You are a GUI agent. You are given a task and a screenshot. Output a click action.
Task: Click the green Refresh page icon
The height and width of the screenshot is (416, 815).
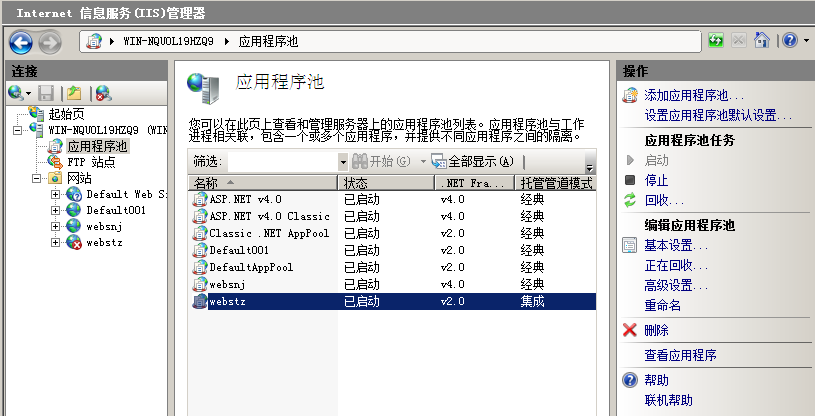click(x=716, y=41)
